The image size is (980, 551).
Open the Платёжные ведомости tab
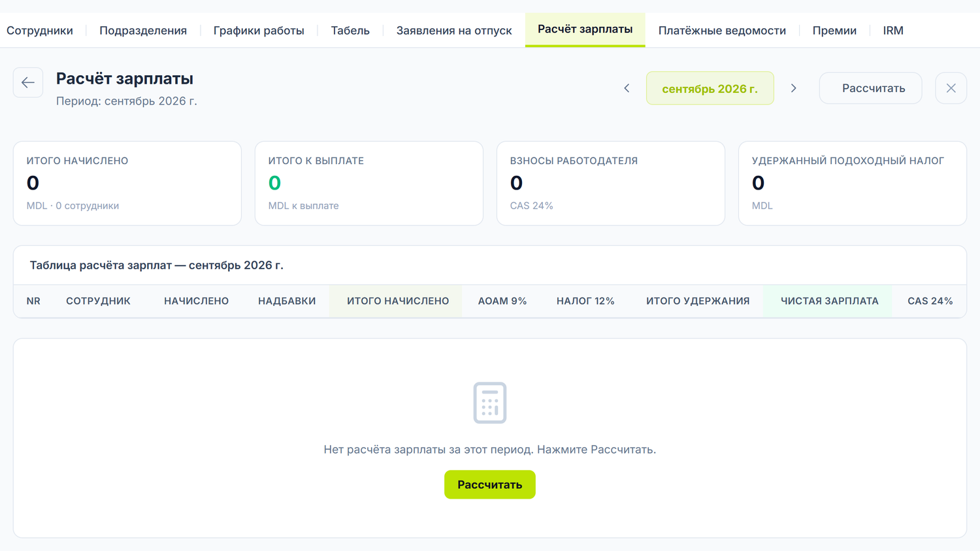click(722, 30)
